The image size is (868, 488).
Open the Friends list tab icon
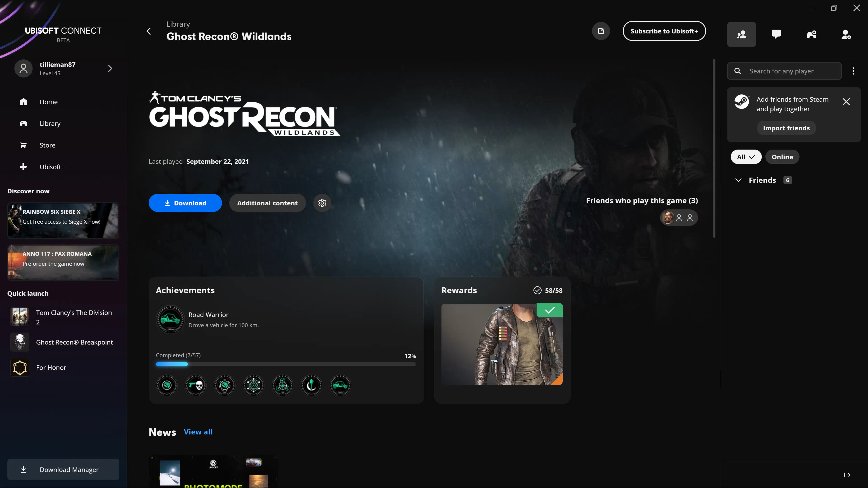741,34
